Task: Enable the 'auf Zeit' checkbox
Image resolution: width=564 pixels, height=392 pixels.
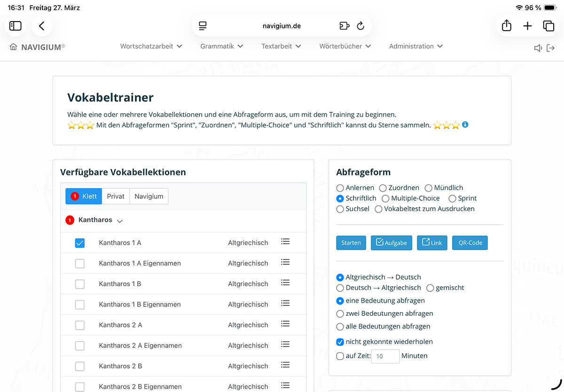Action: tap(340, 356)
